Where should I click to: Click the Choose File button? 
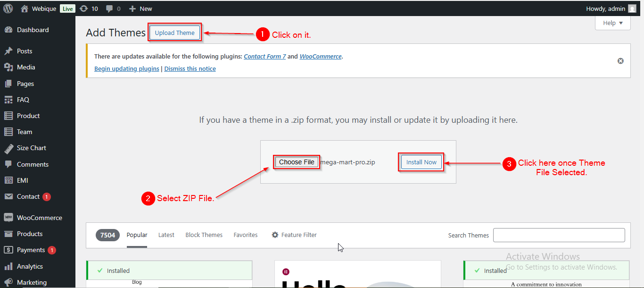click(x=297, y=162)
